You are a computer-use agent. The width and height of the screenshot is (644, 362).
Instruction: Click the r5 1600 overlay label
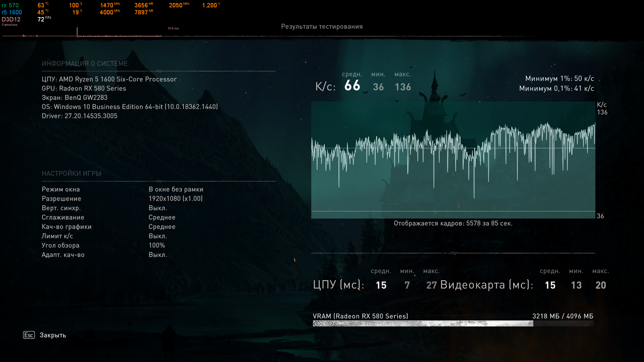(12, 12)
